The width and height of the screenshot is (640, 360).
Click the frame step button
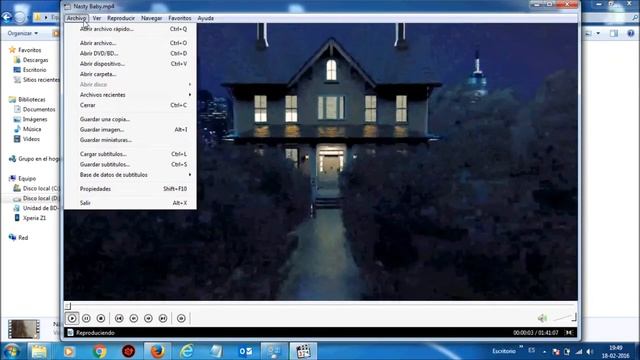pos(181,318)
